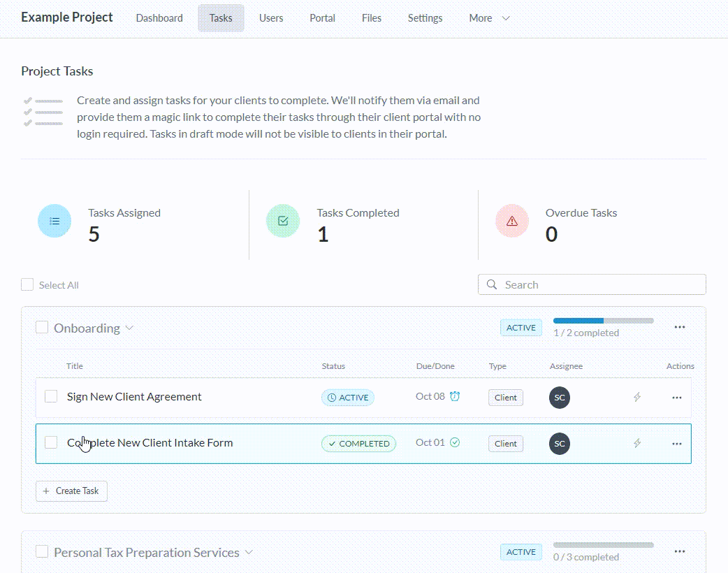
Task: Click the SC assignee avatar on Sign New Client Agreement
Action: [x=559, y=397]
